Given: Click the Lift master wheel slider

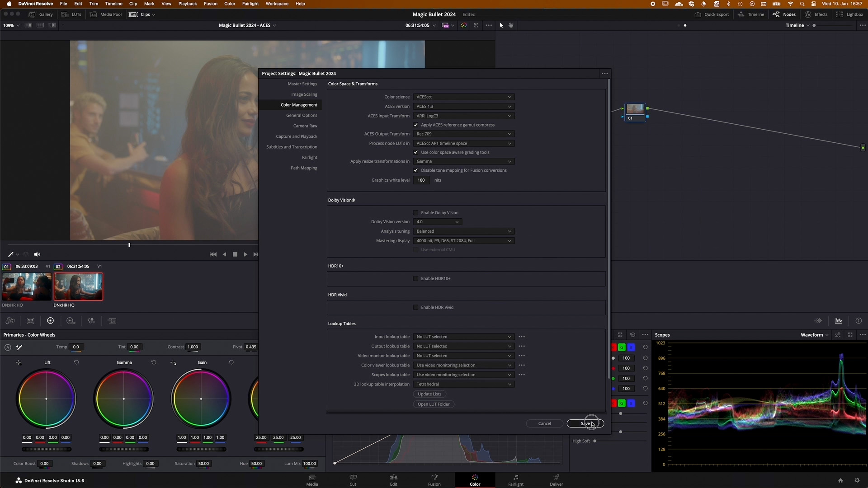Looking at the screenshot, I should (x=47, y=450).
